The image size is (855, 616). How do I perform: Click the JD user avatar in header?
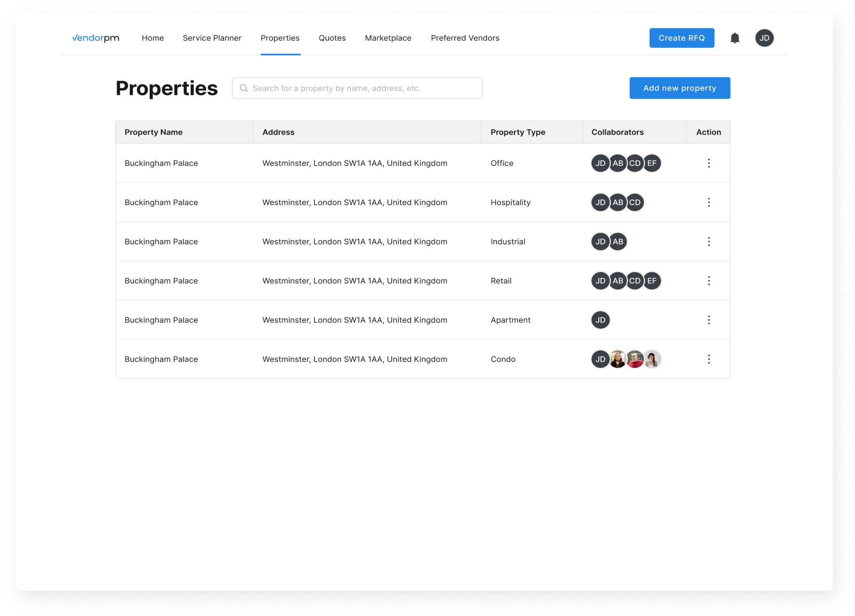tap(764, 38)
